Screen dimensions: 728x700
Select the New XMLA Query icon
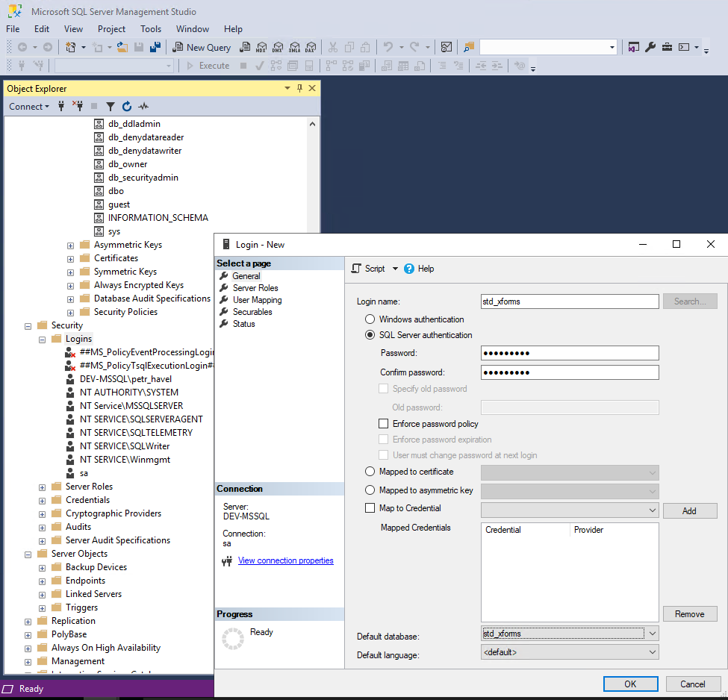pyautogui.click(x=294, y=47)
